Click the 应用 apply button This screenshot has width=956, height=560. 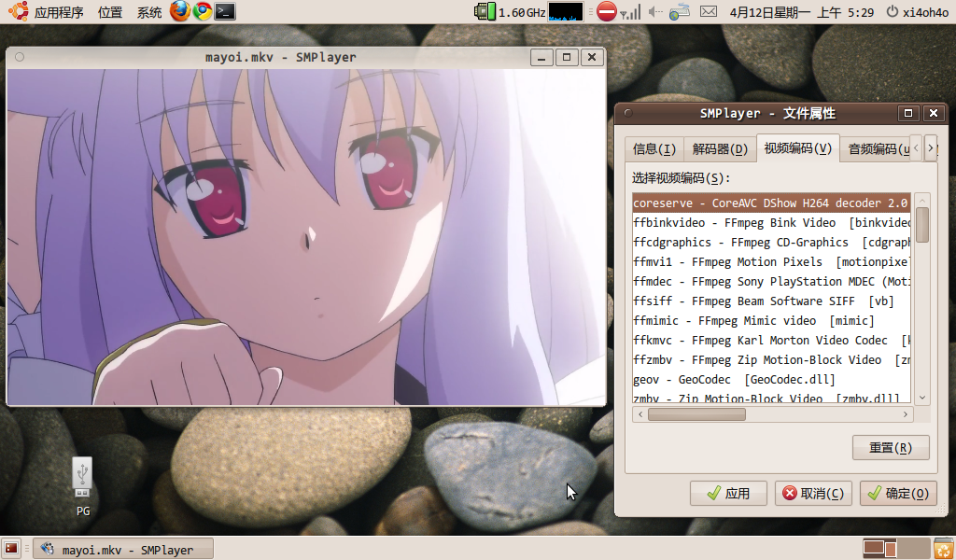tap(728, 494)
